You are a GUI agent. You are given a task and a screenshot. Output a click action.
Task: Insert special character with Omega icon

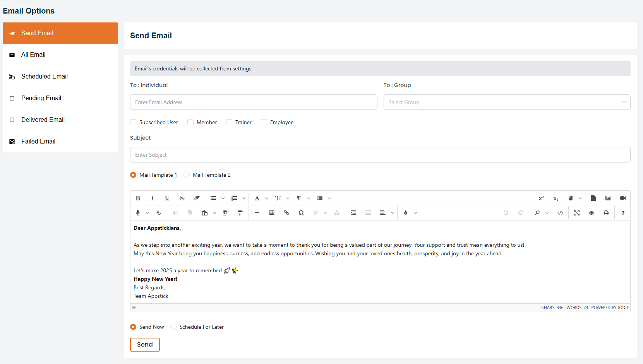click(301, 213)
